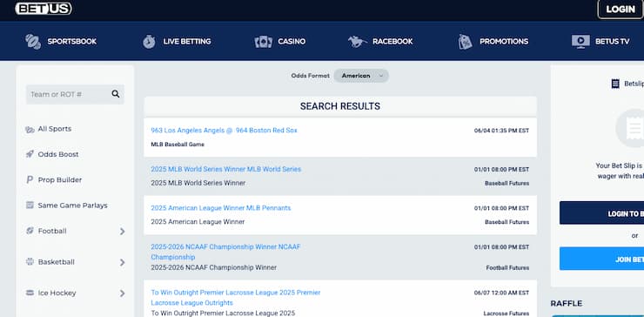
Task: Click the Ice Hockey icon in sidebar
Action: 30,293
